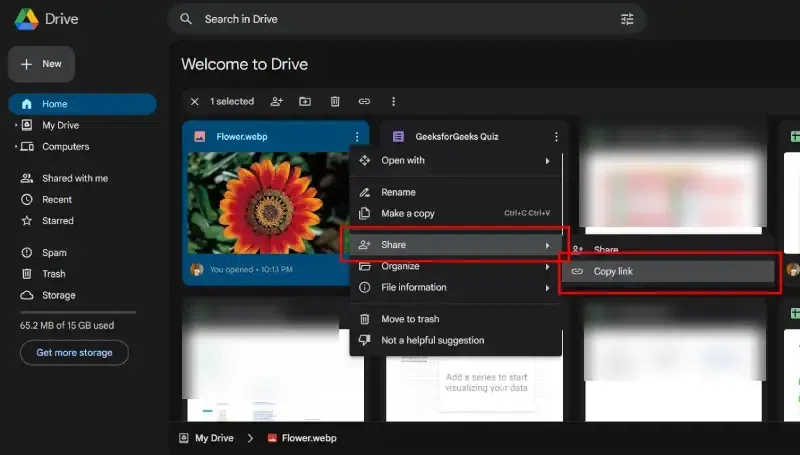
Task: Select Move to trash menu option
Action: tap(410, 319)
